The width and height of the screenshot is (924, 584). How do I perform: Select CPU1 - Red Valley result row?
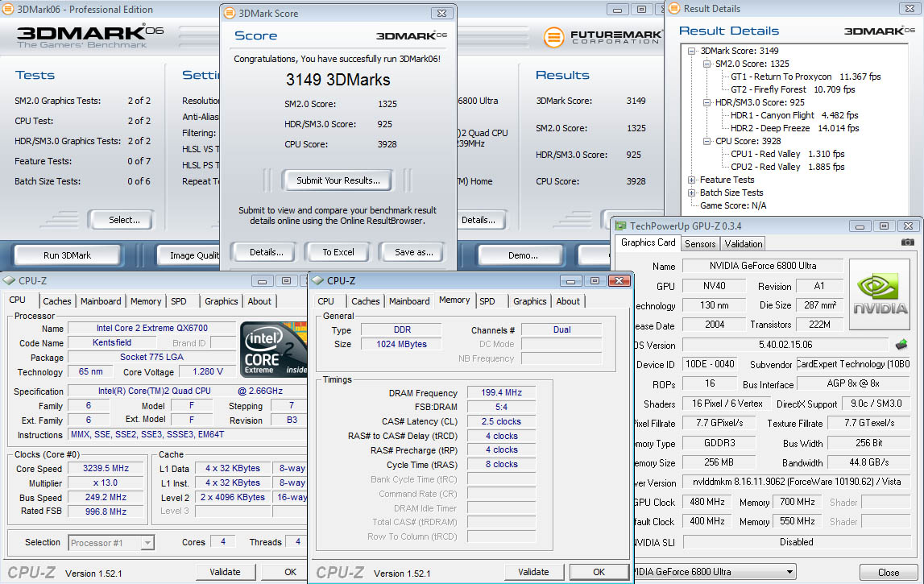(787, 154)
